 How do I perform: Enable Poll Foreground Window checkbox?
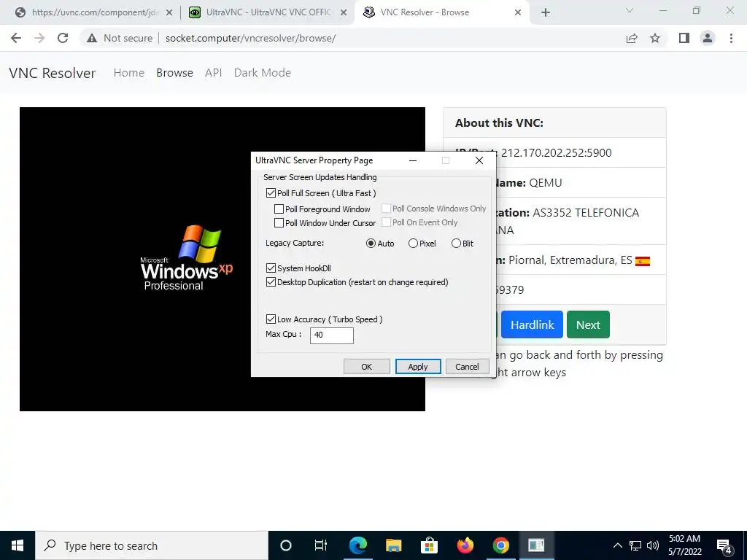279,209
